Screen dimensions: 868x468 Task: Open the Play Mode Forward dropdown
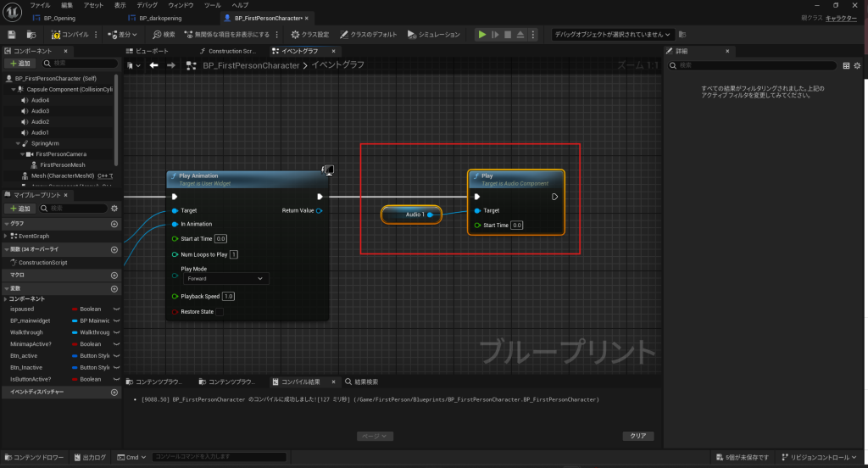(225, 278)
